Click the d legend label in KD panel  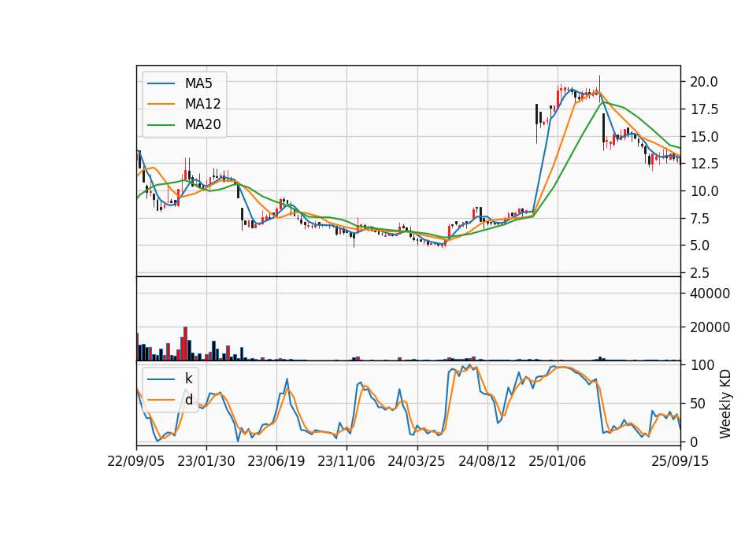click(188, 400)
